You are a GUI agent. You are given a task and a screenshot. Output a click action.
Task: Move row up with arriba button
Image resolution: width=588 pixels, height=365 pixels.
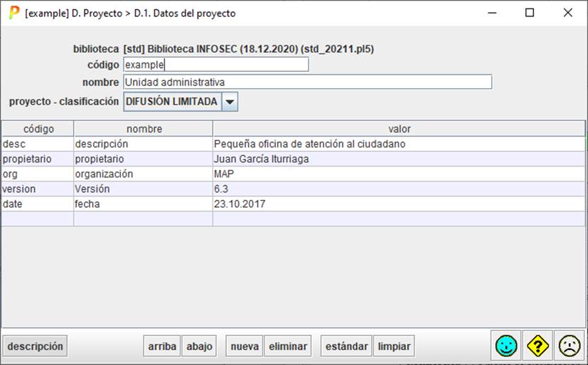(x=162, y=347)
